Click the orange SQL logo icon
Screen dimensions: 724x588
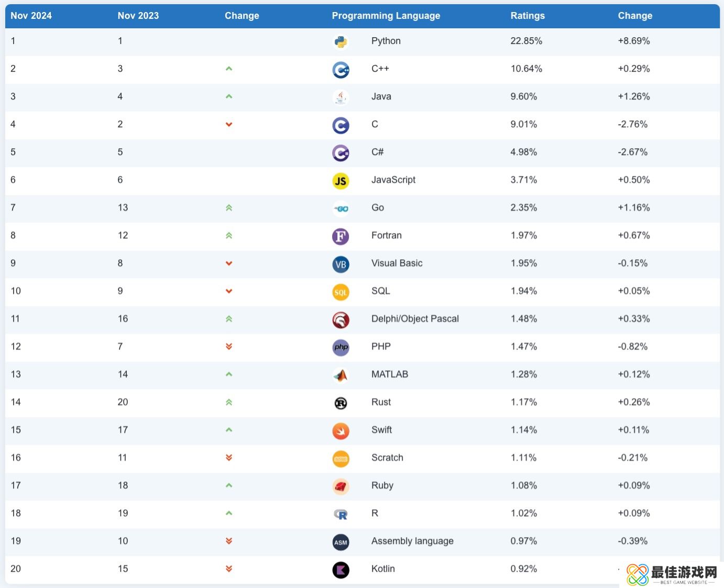point(341,292)
